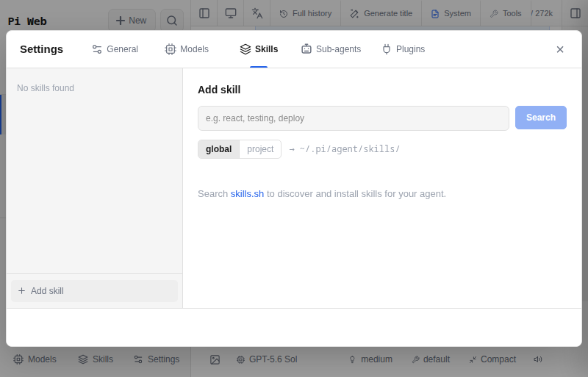Open the GPT-5.6 Sol model selector
Screen dimensions: 588x377
coord(267,359)
